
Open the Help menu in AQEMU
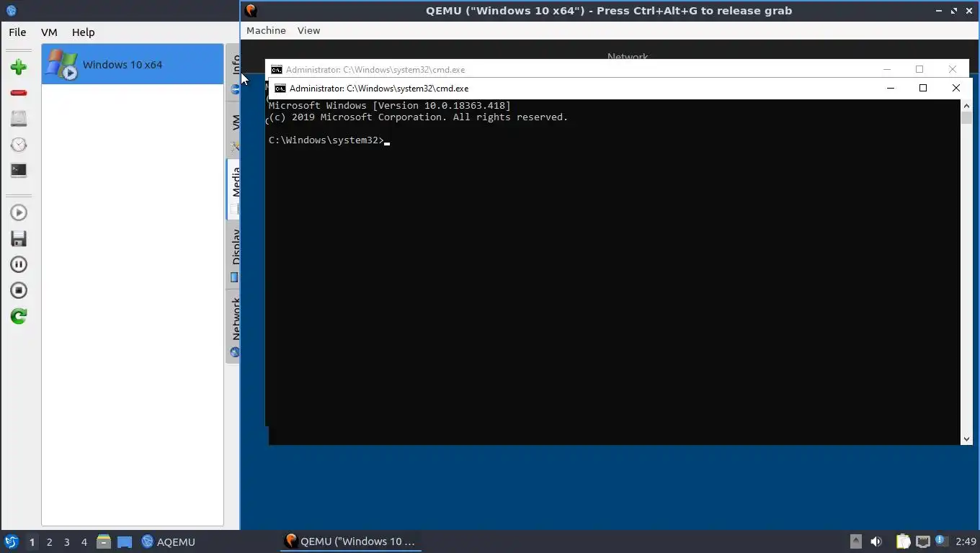(x=83, y=32)
